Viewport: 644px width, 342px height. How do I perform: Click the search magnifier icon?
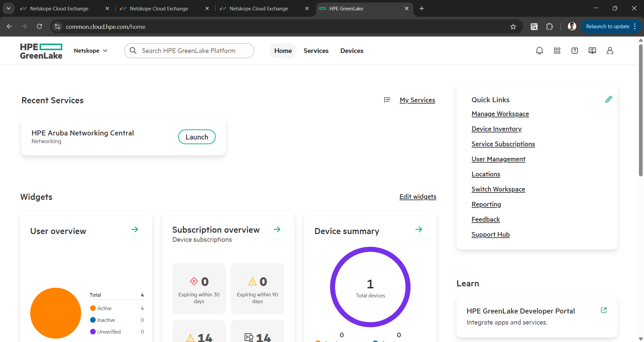(133, 51)
